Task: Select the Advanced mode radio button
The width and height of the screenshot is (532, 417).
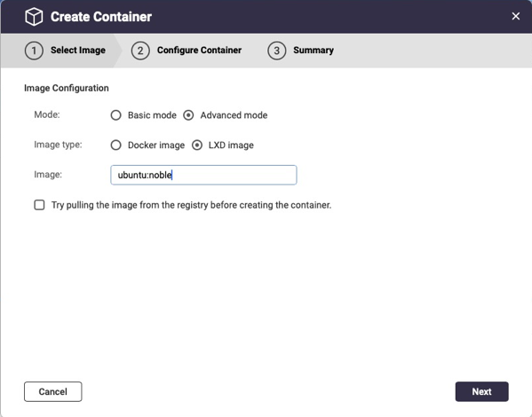Action: tap(188, 115)
